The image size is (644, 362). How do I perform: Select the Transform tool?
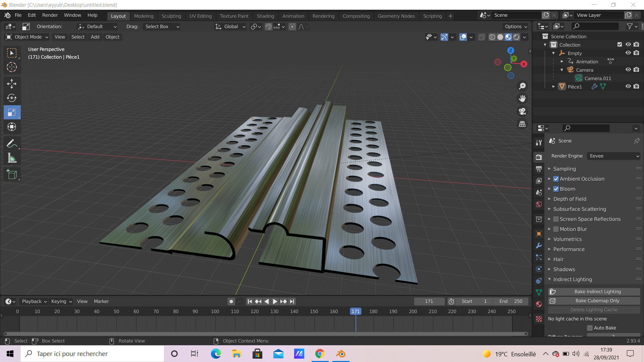click(x=12, y=127)
